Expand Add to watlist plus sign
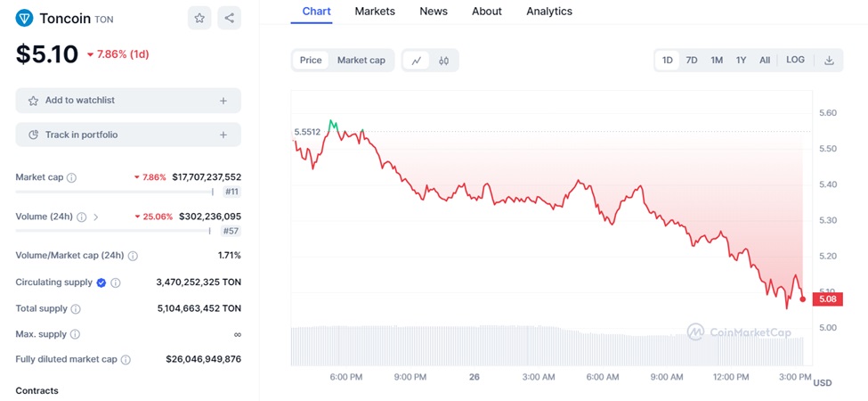 click(x=223, y=101)
